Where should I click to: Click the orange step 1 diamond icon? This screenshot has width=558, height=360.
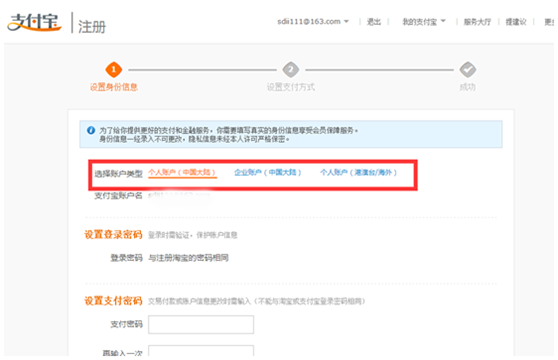click(x=114, y=69)
